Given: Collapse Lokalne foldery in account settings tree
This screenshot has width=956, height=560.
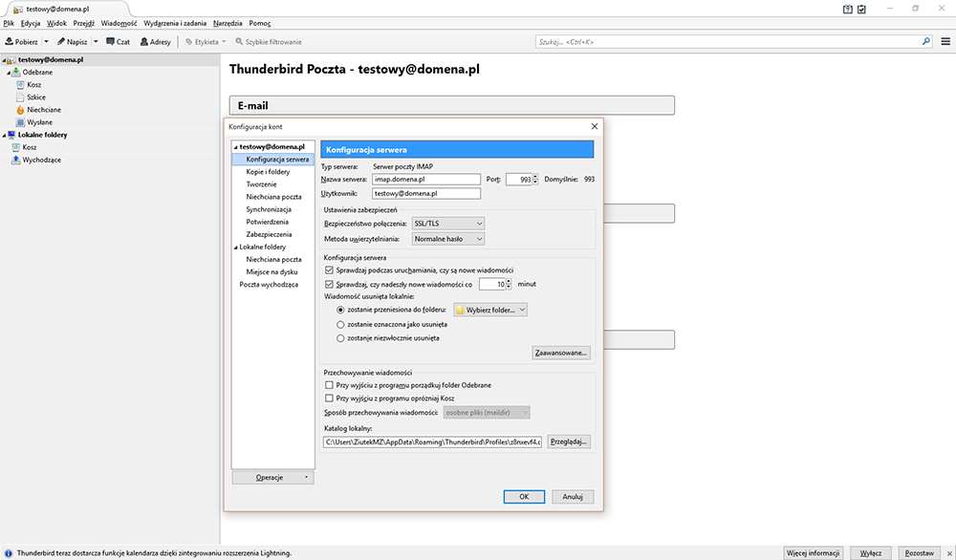Looking at the screenshot, I should pos(236,247).
